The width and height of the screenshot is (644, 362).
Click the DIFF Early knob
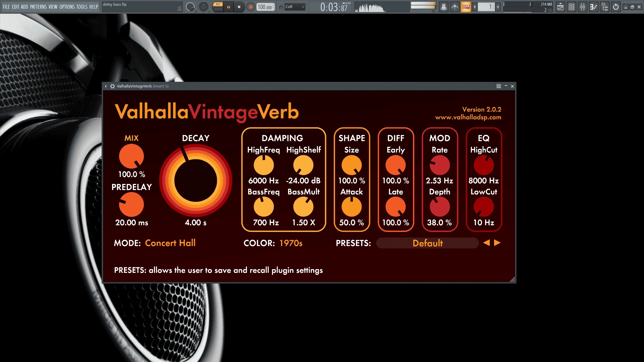(395, 165)
